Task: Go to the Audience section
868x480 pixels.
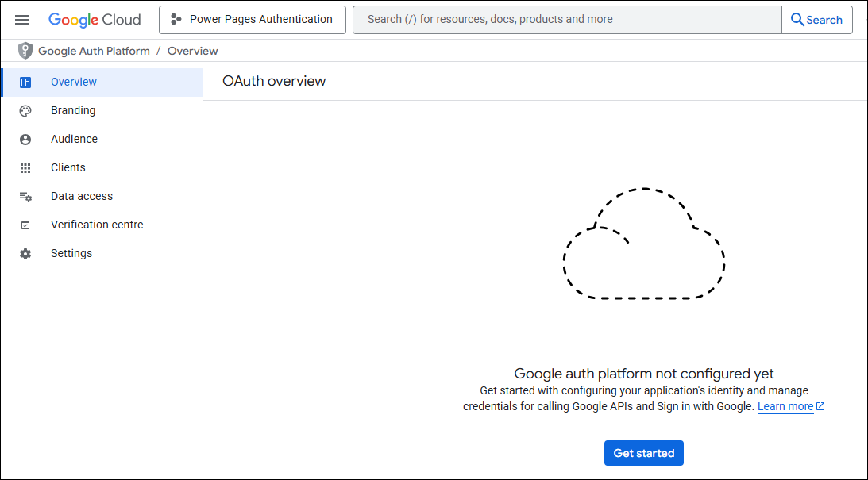Action: pyautogui.click(x=102, y=140)
